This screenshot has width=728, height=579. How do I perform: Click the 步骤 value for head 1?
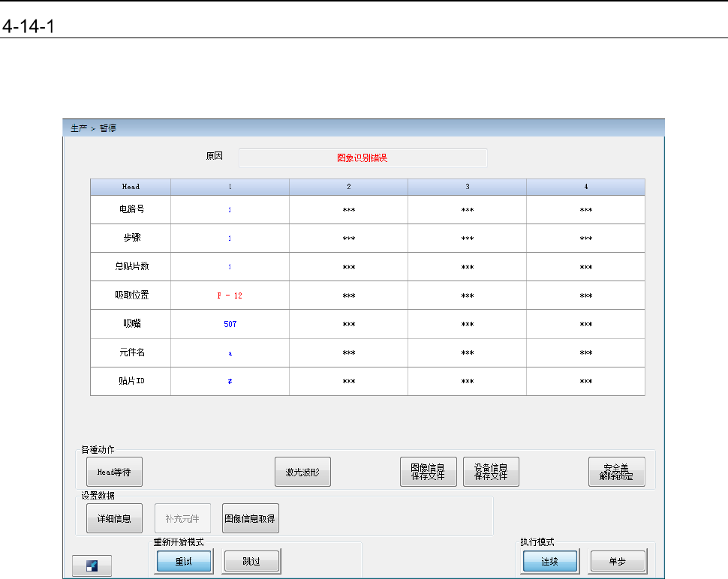pos(230,238)
